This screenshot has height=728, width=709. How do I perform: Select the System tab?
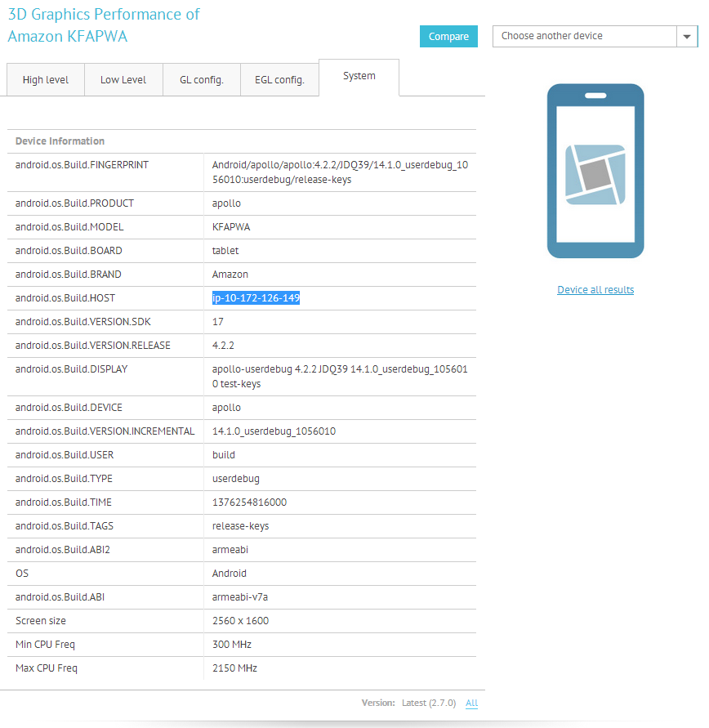click(x=359, y=77)
